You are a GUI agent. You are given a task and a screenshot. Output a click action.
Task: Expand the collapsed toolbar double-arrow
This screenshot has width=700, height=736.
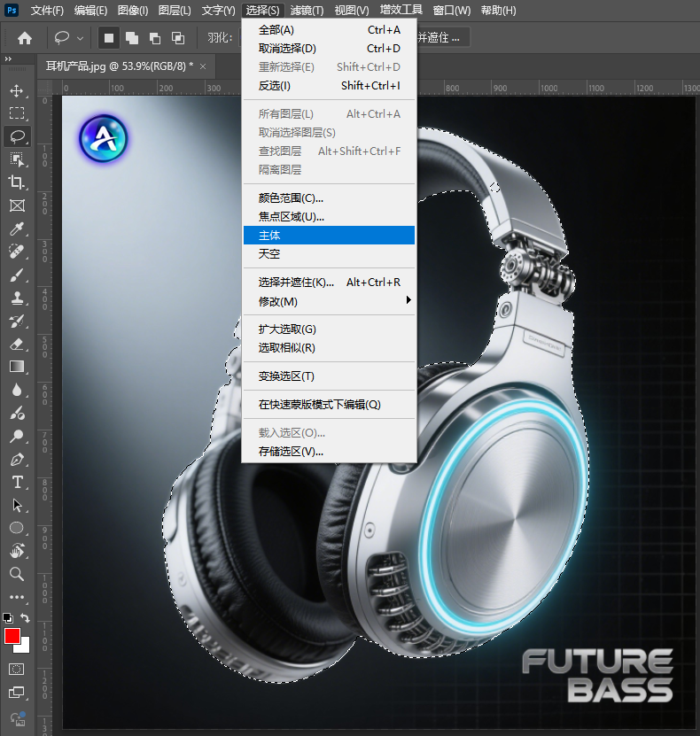[x=8, y=59]
